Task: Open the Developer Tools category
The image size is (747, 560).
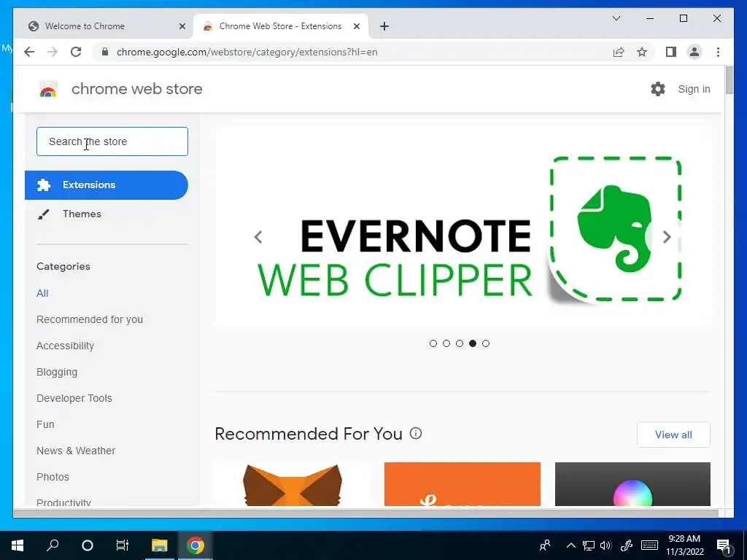Action: point(74,398)
